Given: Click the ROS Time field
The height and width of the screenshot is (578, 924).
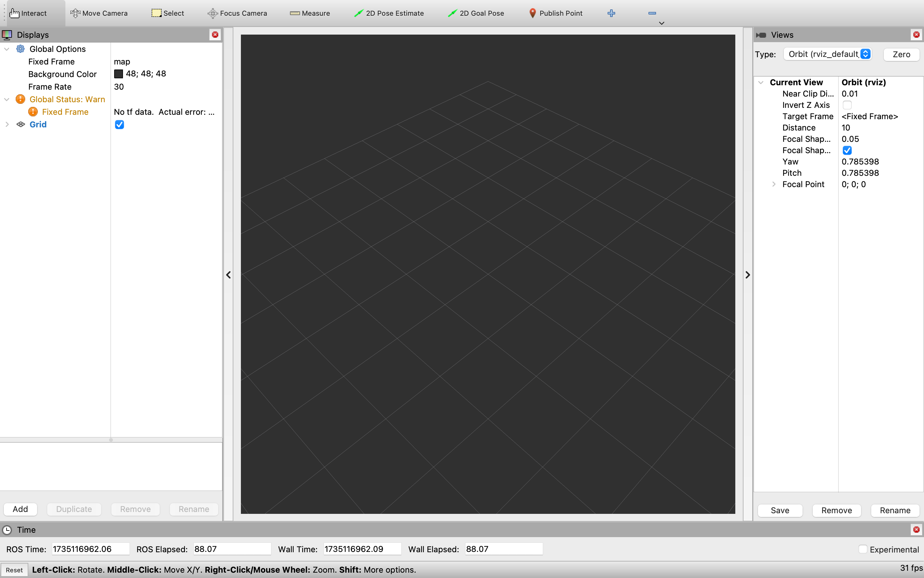Looking at the screenshot, I should (x=91, y=549).
